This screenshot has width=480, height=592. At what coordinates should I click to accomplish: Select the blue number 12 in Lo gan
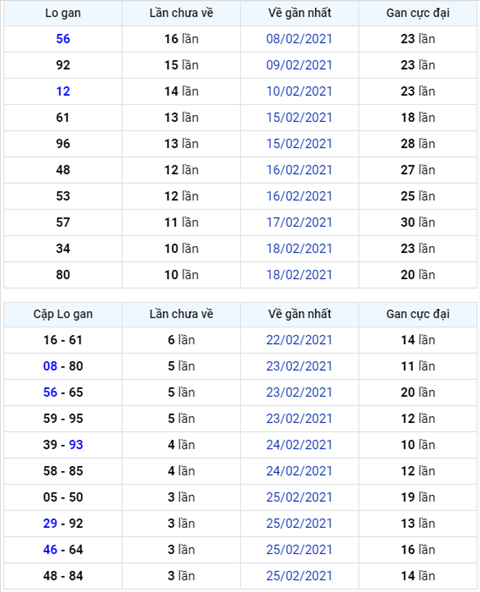click(x=63, y=91)
